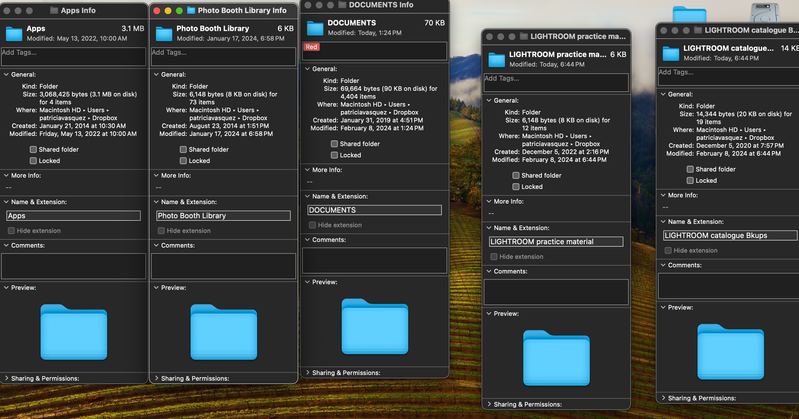This screenshot has width=799, height=419.
Task: Click DOCUMENTS Info title bar folder icon
Action: 342,5
